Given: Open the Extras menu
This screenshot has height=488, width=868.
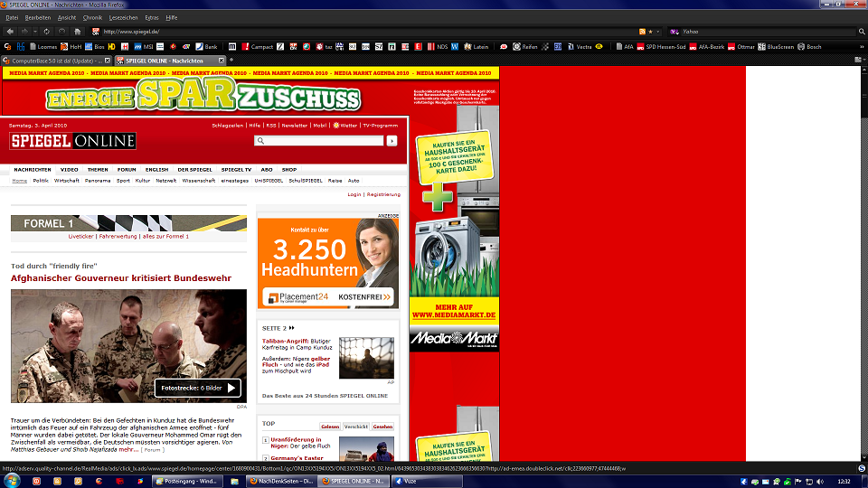Looking at the screenshot, I should [152, 18].
